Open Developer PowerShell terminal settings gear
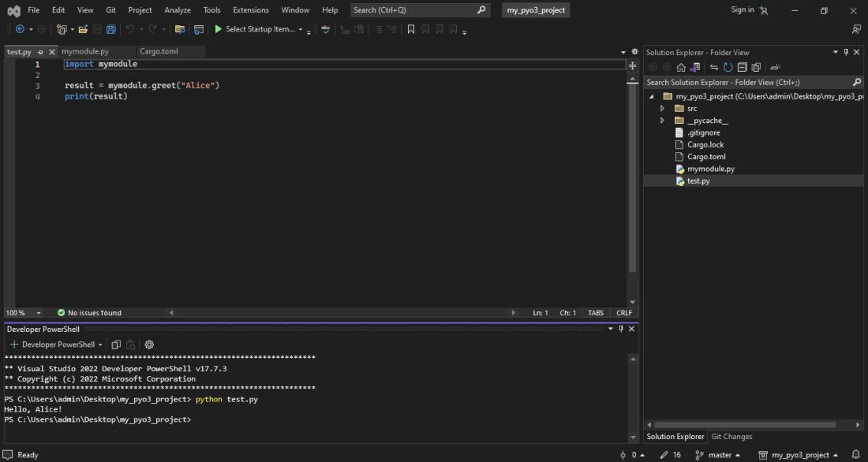This screenshot has height=462, width=868. tap(149, 345)
